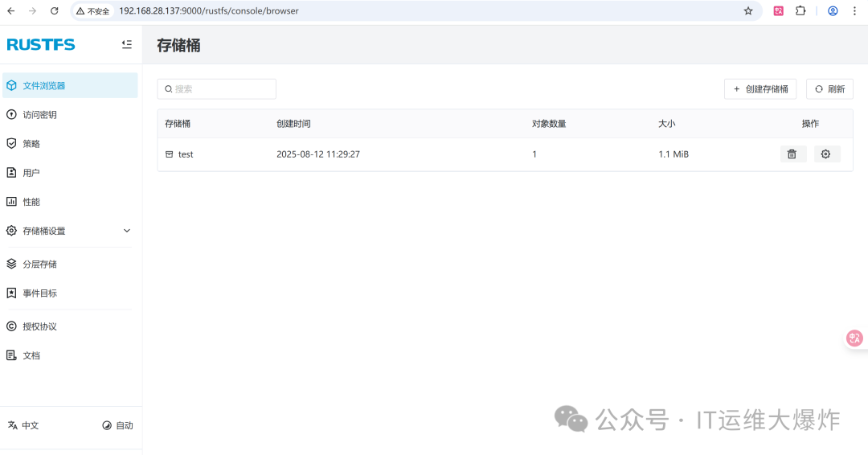Click the browser back arrow
This screenshot has width=868, height=455.
click(11, 11)
